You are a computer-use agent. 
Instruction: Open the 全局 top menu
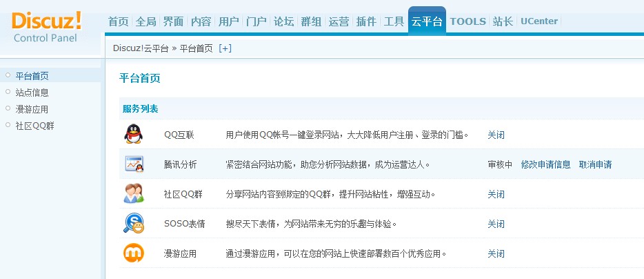click(145, 21)
